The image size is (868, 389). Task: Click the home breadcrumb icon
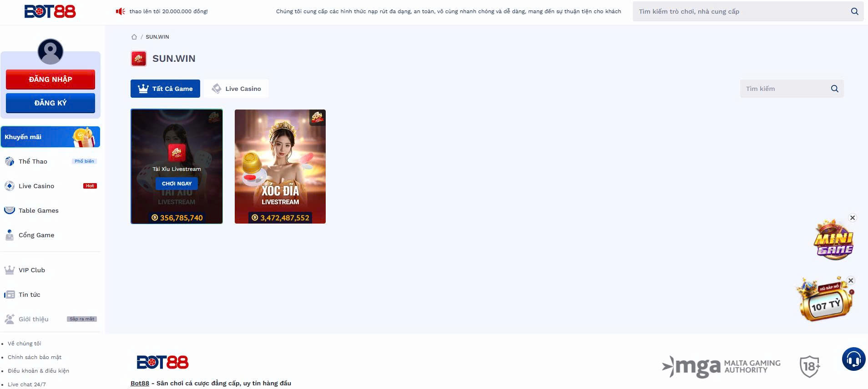(134, 37)
